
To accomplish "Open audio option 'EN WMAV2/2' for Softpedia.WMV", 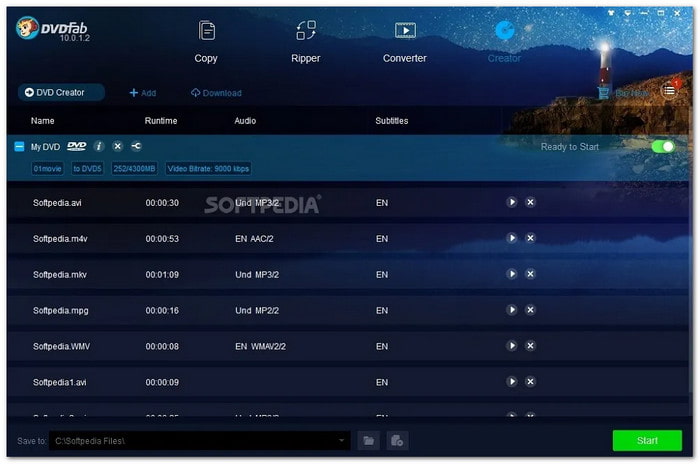I will pos(261,347).
